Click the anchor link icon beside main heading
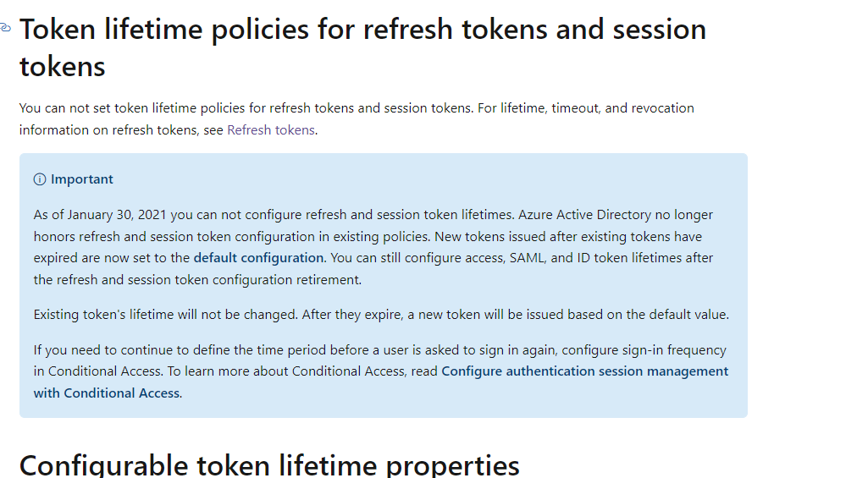 pyautogui.click(x=5, y=28)
